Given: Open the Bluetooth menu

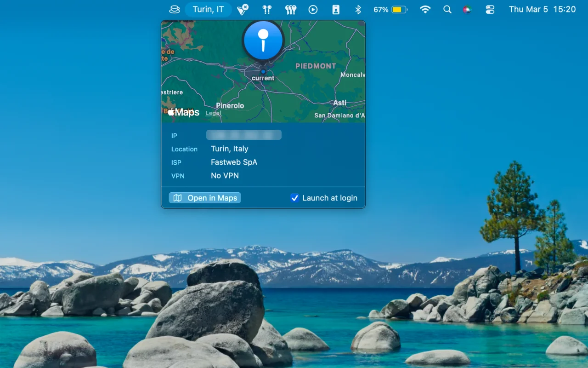Looking at the screenshot, I should [358, 9].
